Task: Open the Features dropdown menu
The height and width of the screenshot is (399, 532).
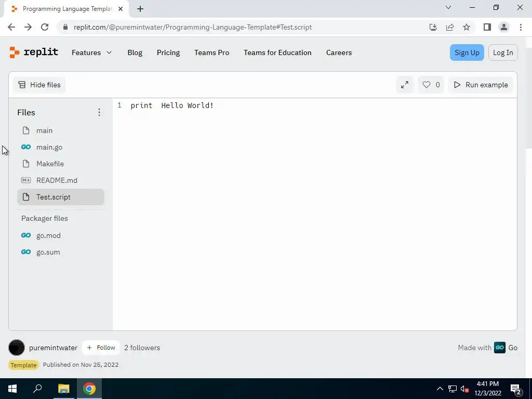Action: (91, 52)
